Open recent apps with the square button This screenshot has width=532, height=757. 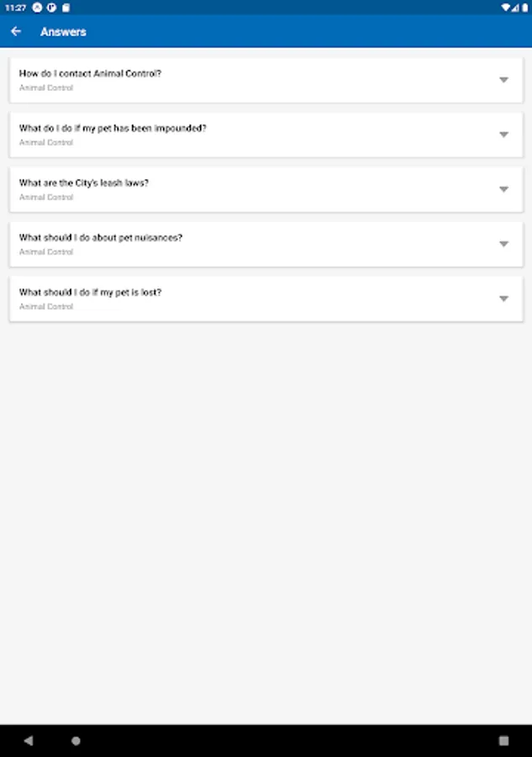[503, 741]
